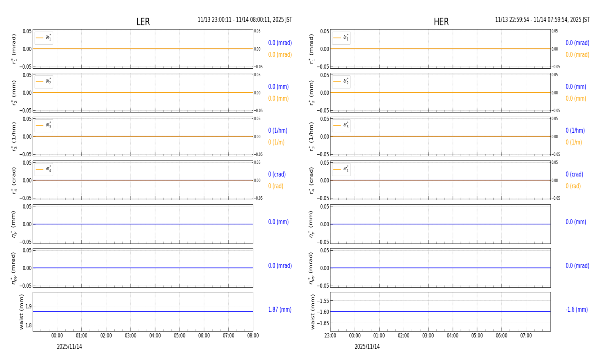Click blue 0.0 (mm) beside HER r2 plot

tap(576, 87)
